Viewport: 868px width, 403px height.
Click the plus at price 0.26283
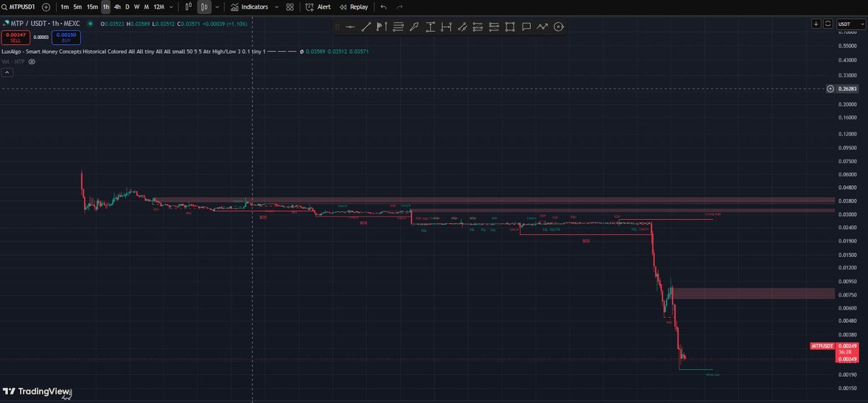(830, 89)
